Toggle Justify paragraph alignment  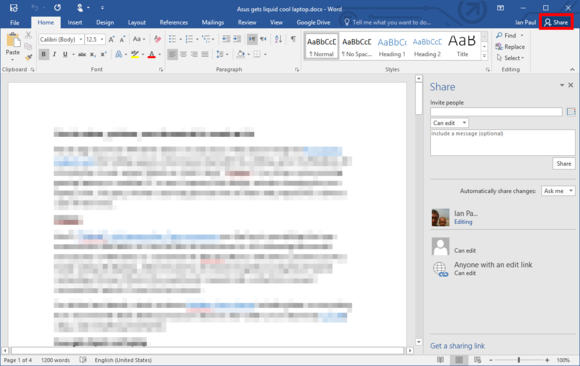click(x=205, y=54)
